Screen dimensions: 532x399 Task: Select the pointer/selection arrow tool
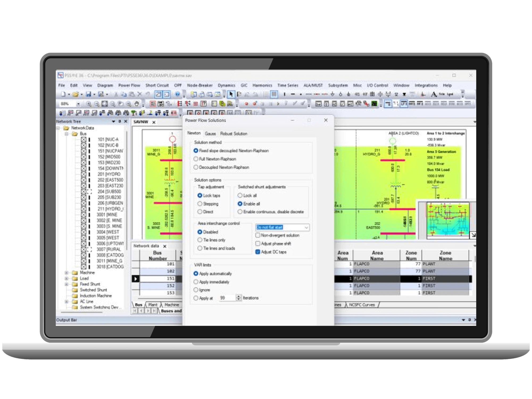231,94
